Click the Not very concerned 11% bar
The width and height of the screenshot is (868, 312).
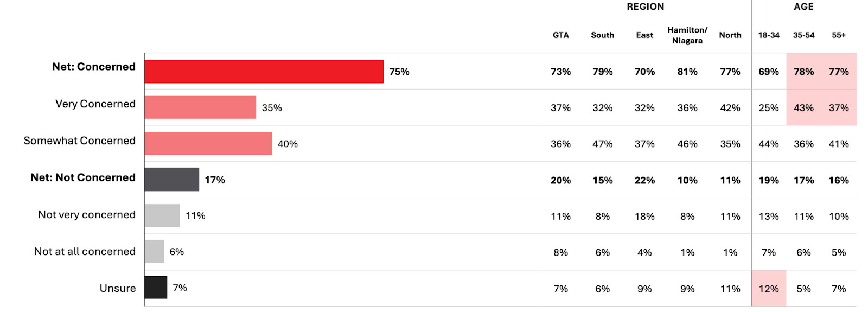162,215
